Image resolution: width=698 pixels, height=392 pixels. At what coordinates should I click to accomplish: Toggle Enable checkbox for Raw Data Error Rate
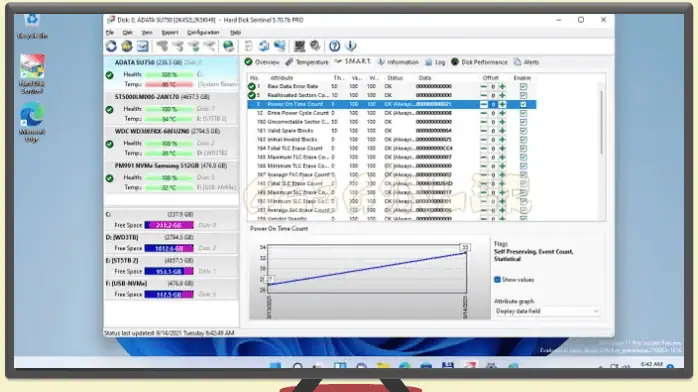pos(523,86)
